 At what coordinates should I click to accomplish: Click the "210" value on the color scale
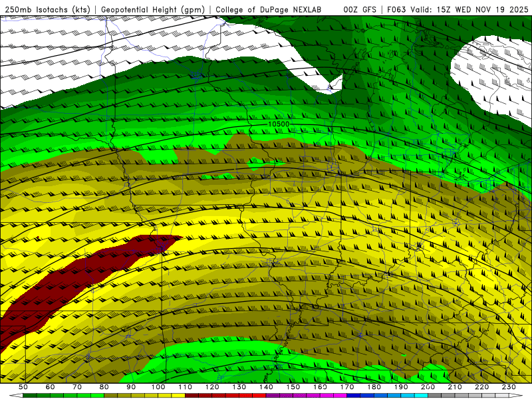tap(456, 387)
